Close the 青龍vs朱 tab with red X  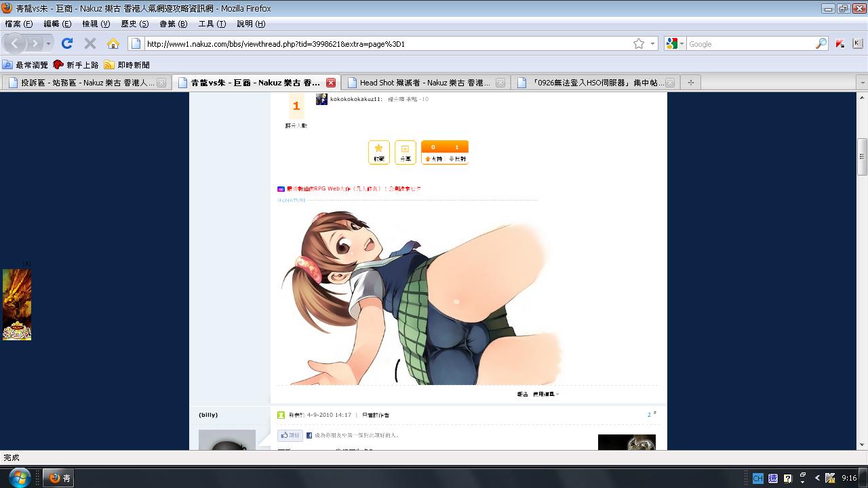[x=331, y=83]
